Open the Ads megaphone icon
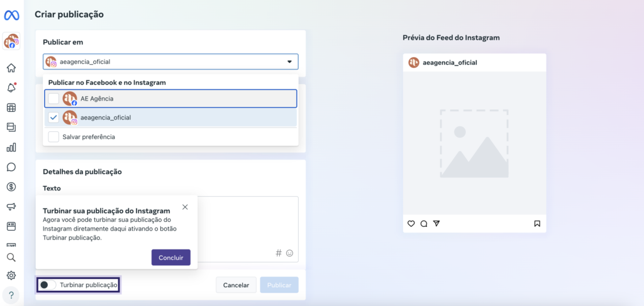Screen dimensions: 644x306 pyautogui.click(x=11, y=207)
